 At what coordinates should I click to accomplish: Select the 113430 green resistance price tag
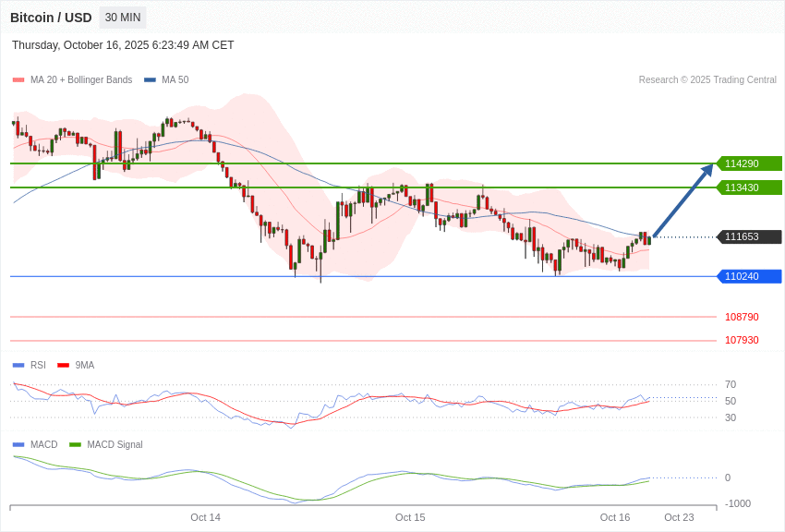(x=749, y=187)
